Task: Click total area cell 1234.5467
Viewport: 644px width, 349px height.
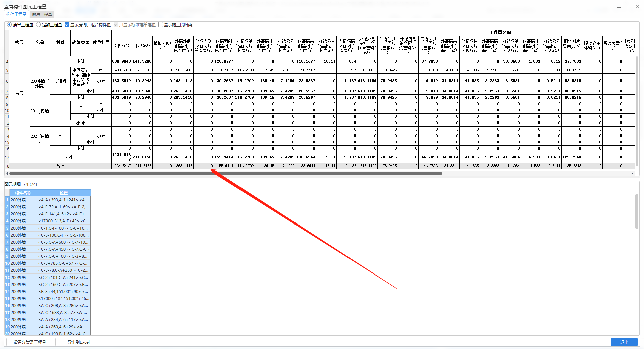Action: (121, 166)
